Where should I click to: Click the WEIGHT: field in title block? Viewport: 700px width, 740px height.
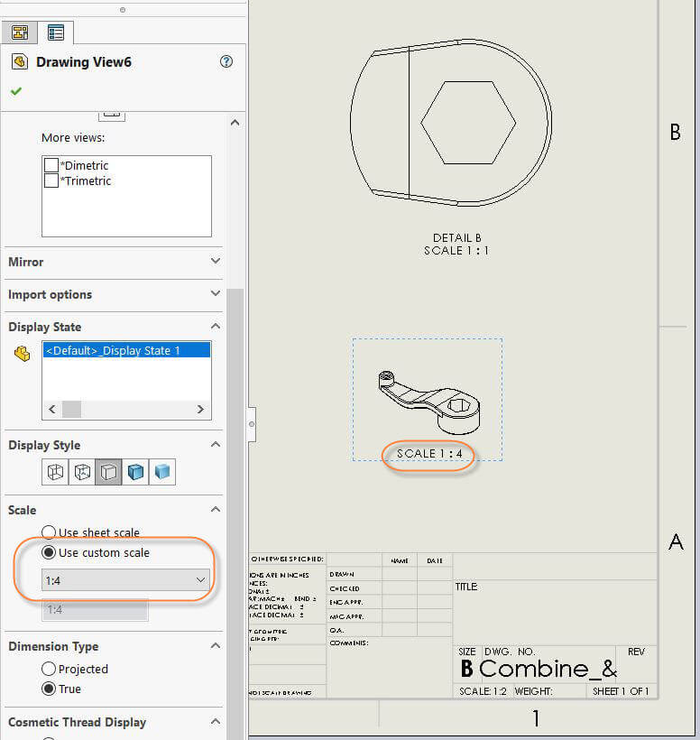pyautogui.click(x=533, y=691)
